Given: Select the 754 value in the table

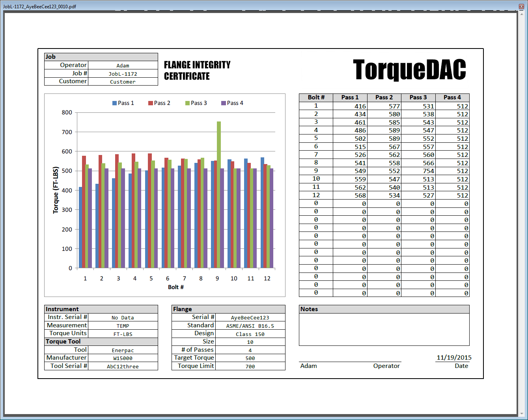Looking at the screenshot, I should coord(428,171).
